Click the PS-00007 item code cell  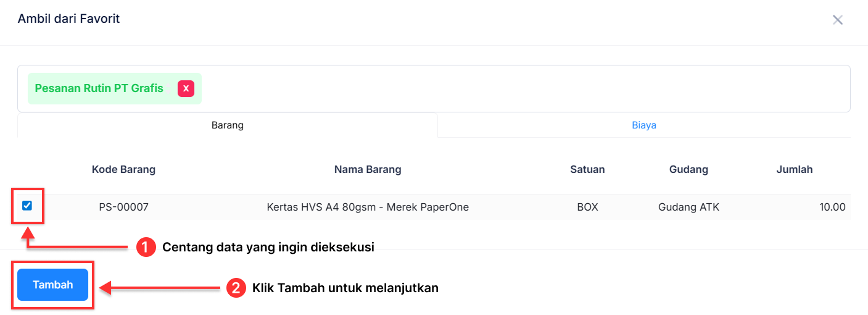tap(123, 207)
